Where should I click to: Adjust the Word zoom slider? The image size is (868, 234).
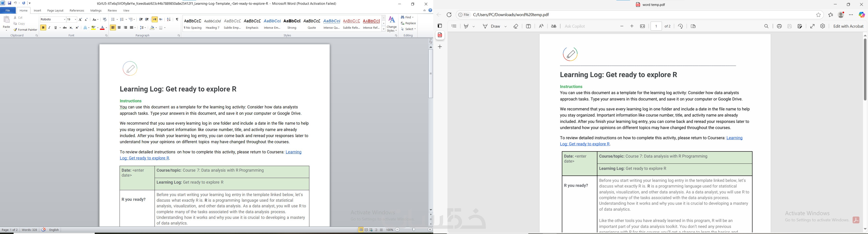click(x=413, y=230)
